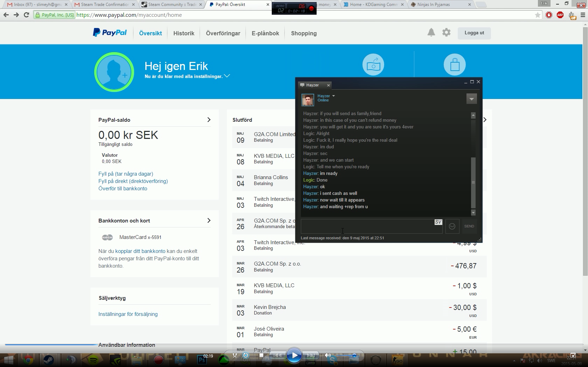Expand the PayPal-saldo panel arrow
The height and width of the screenshot is (367, 588).
209,120
